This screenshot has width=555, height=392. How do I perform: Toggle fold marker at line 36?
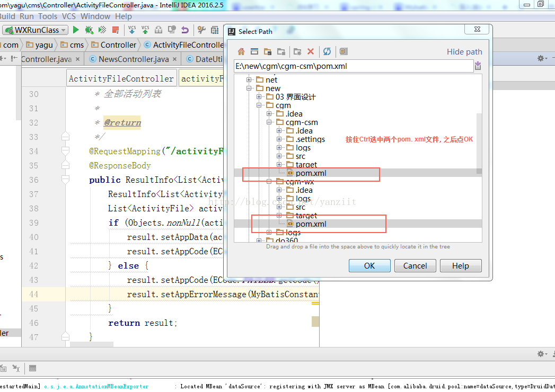[x=65, y=180]
